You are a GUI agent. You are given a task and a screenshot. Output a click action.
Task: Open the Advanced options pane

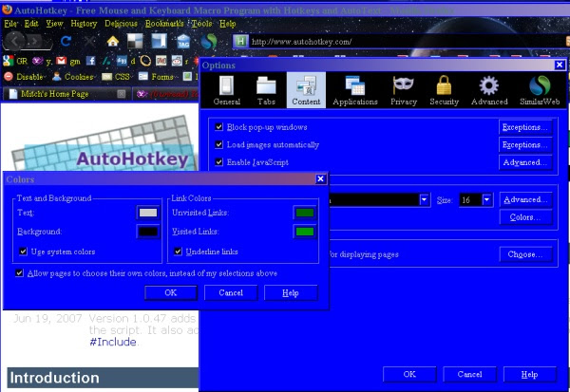click(489, 90)
